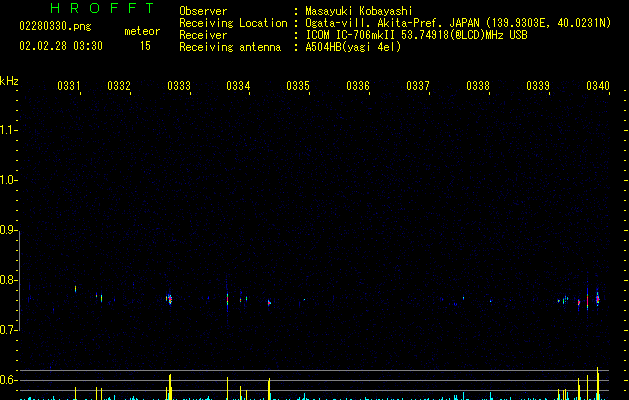Screen dimensions: 629x400
Task: Click the yellow intensity bar below 0333
Action: pyautogui.click(x=170, y=387)
